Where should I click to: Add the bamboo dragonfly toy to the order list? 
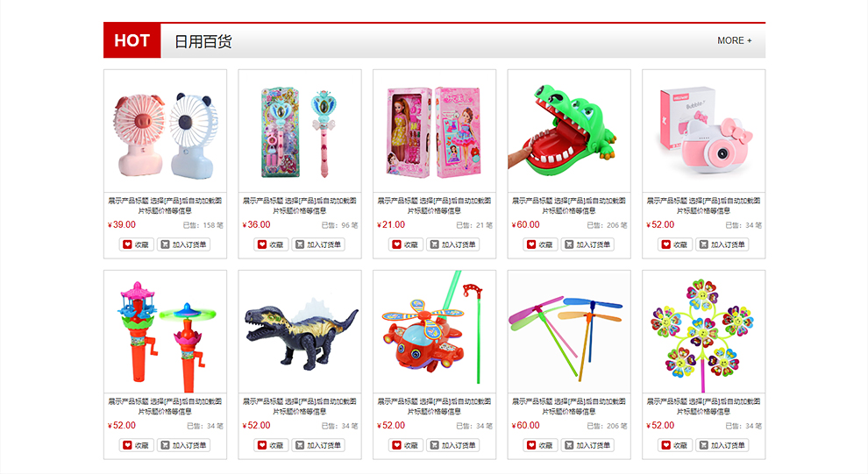tap(587, 445)
